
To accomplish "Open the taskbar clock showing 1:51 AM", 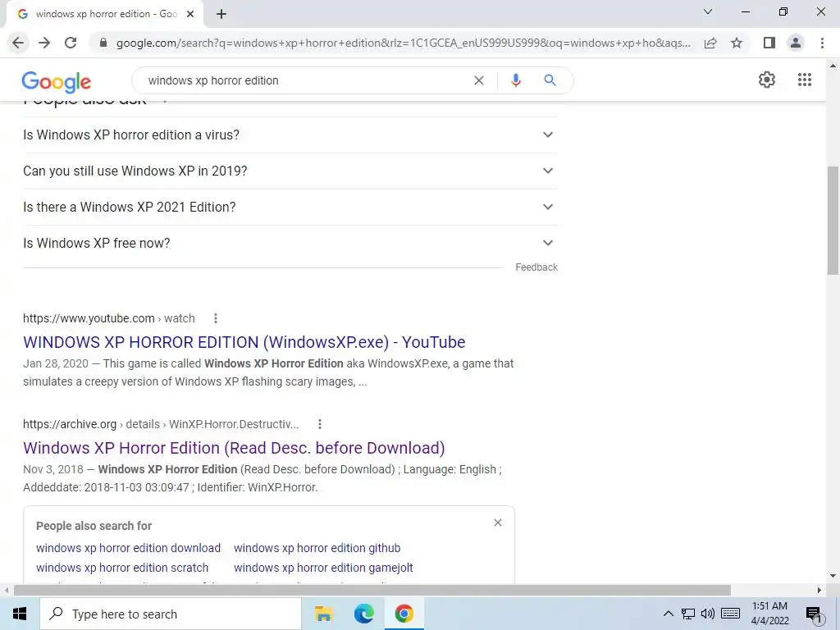I will 769,614.
